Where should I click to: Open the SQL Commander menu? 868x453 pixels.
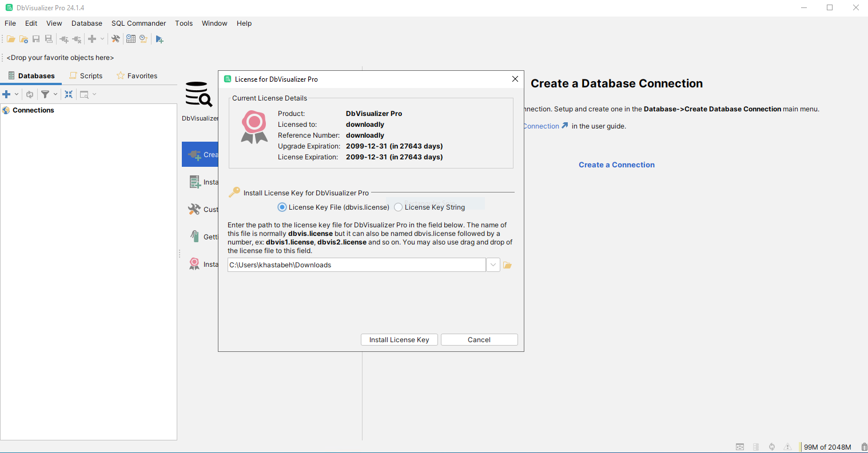tap(138, 23)
